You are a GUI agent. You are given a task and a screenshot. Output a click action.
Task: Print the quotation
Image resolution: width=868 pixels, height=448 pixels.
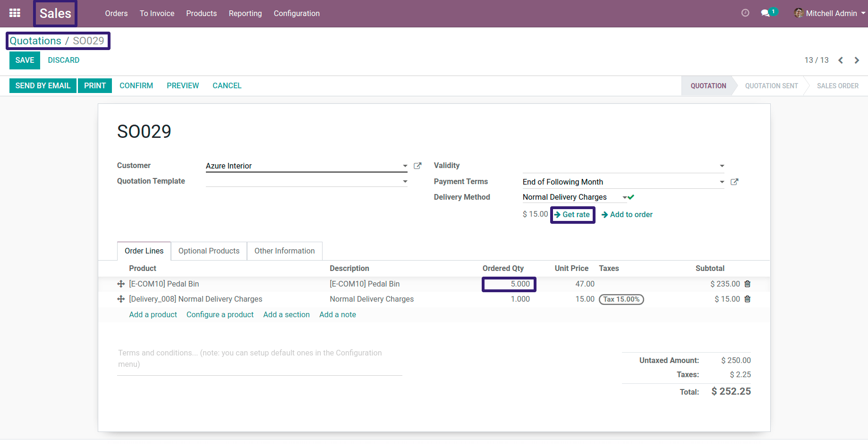tap(95, 85)
